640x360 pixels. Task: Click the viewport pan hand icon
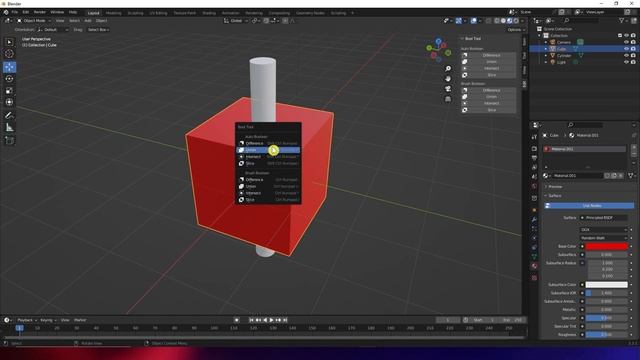(448, 78)
